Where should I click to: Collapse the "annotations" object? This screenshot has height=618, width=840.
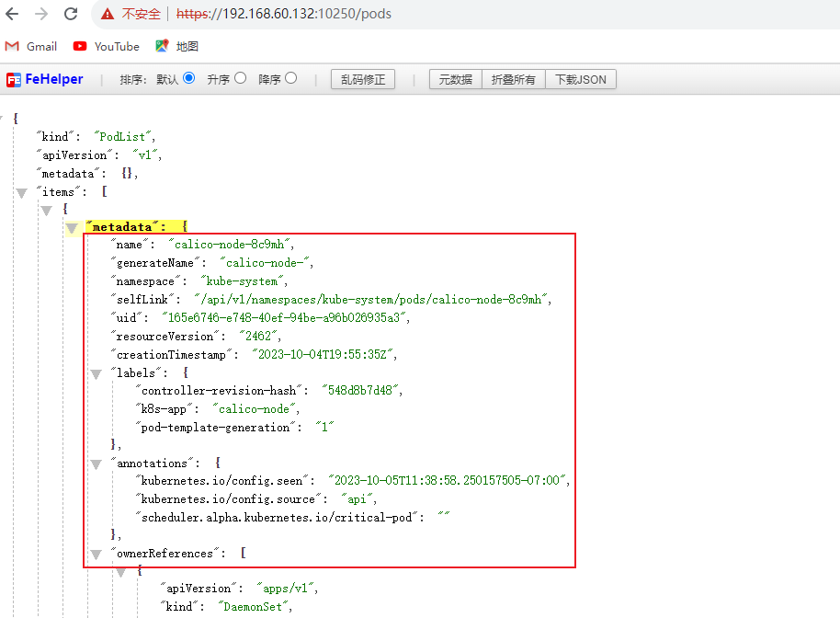point(96,464)
